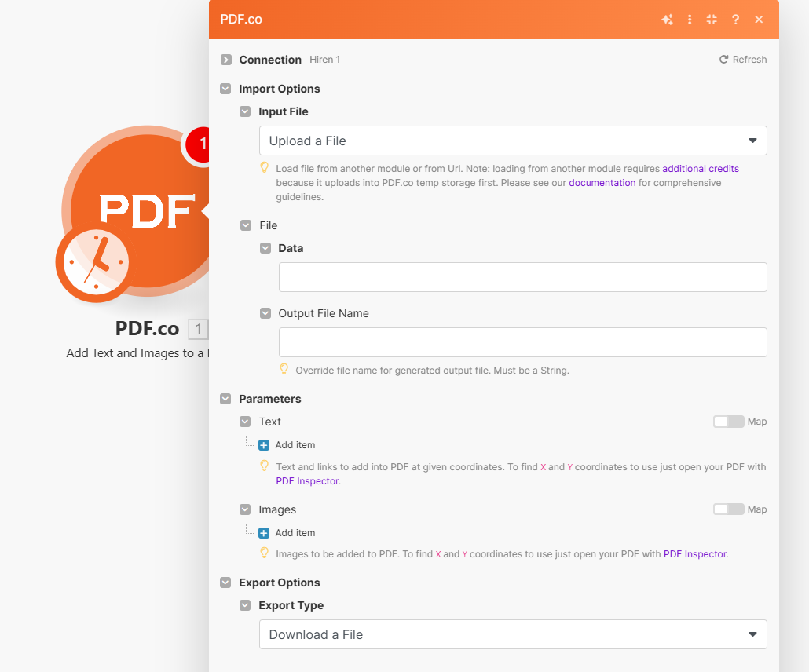Click the Hiren 1 connection name
The image size is (809, 672).
[324, 60]
